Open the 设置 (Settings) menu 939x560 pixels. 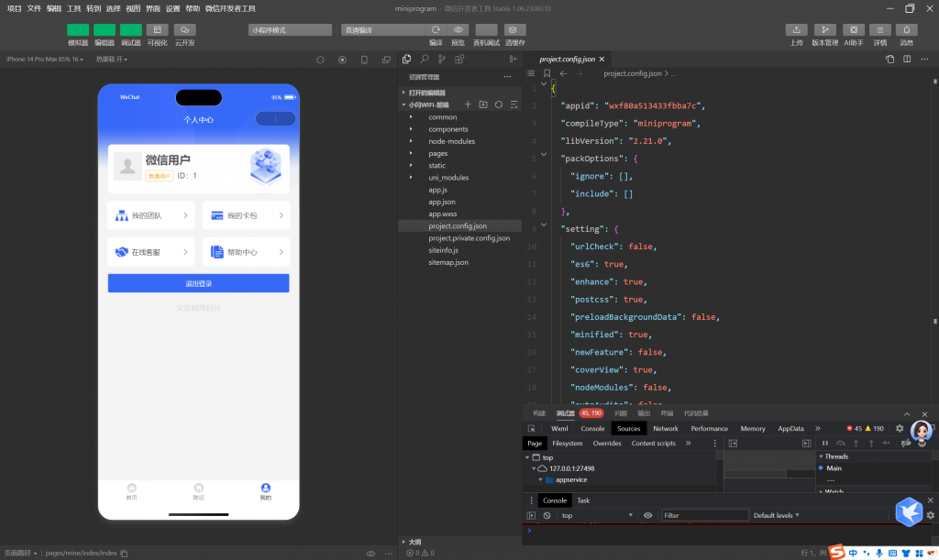click(x=172, y=8)
